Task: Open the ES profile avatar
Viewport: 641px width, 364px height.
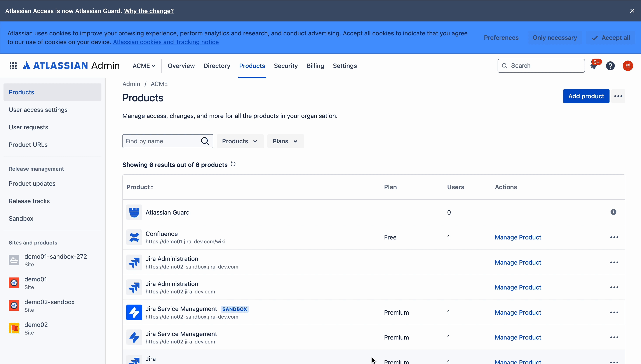Action: [627, 66]
